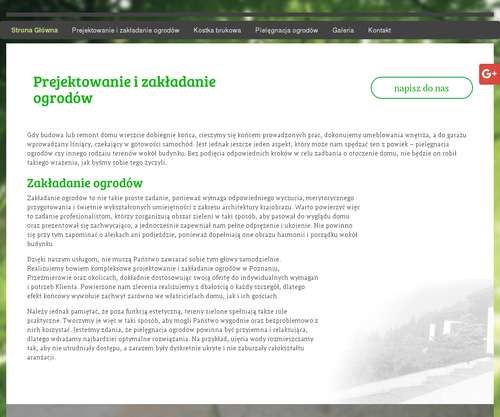
Task: Click the paragraph beginning Zakładanie ogrodów to nie
Action: [x=193, y=221]
